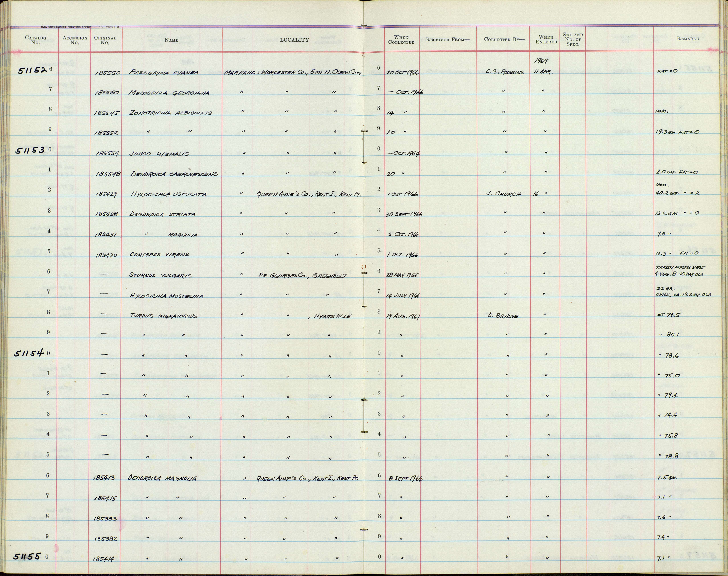This screenshot has width=728, height=576.
Task: Select the name Zonotrichia albicollis
Action: [x=171, y=113]
